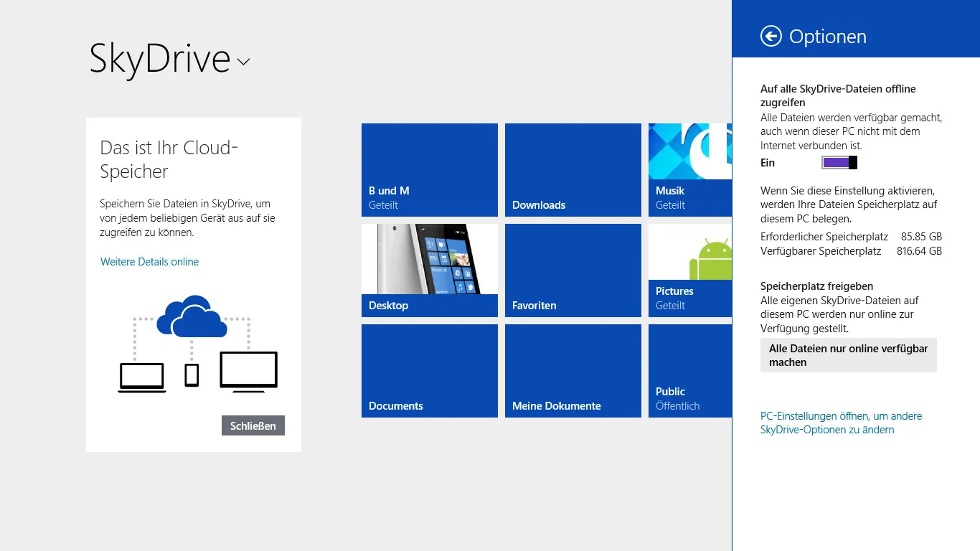Click the back arrow next to Optionen
This screenshot has height=551, width=980.
(771, 37)
